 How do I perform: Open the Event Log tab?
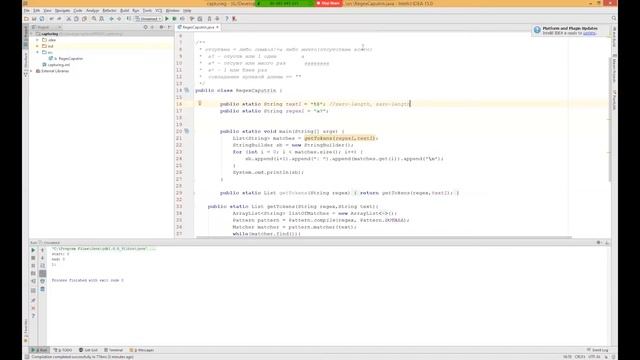pyautogui.click(x=598, y=350)
